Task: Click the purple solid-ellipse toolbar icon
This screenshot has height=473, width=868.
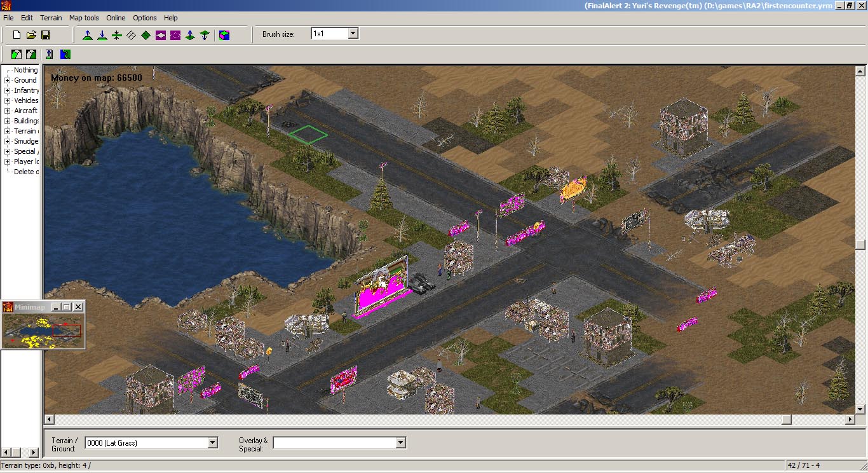Action: pyautogui.click(x=160, y=35)
